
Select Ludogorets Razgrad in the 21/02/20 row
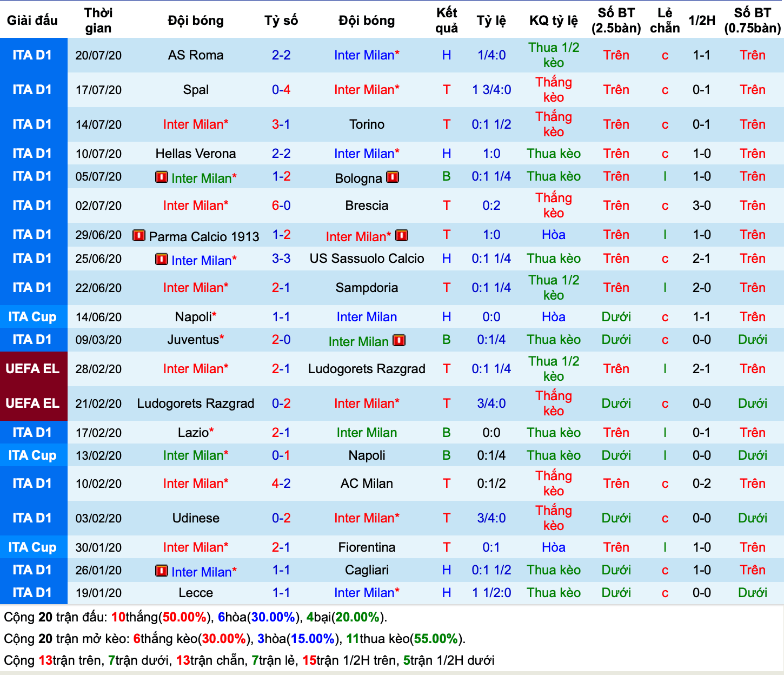[x=196, y=403]
